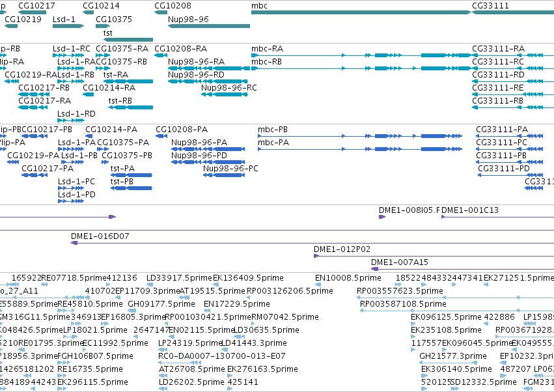This screenshot has height=392, width=554.
Task: Open the mbc-RB transcript label
Action: (266, 61)
